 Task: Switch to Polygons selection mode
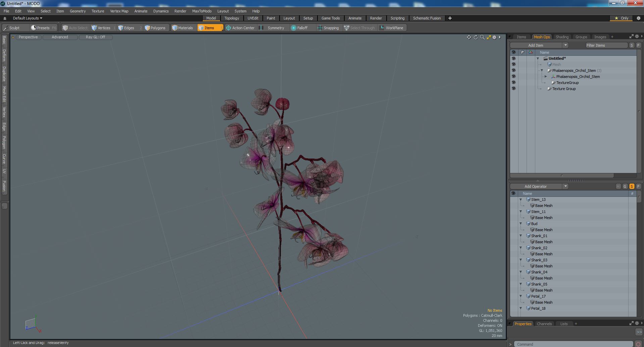155,28
